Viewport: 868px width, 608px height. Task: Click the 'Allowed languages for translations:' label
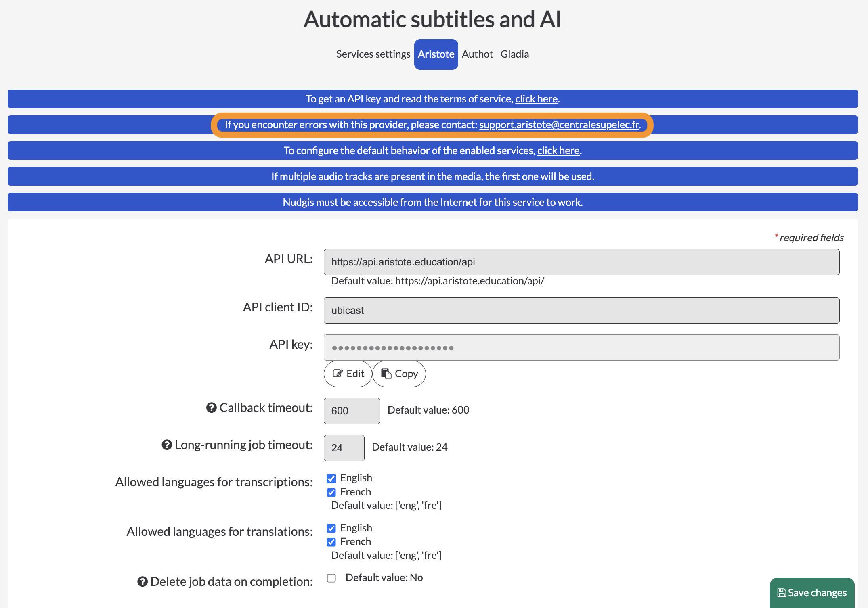220,532
